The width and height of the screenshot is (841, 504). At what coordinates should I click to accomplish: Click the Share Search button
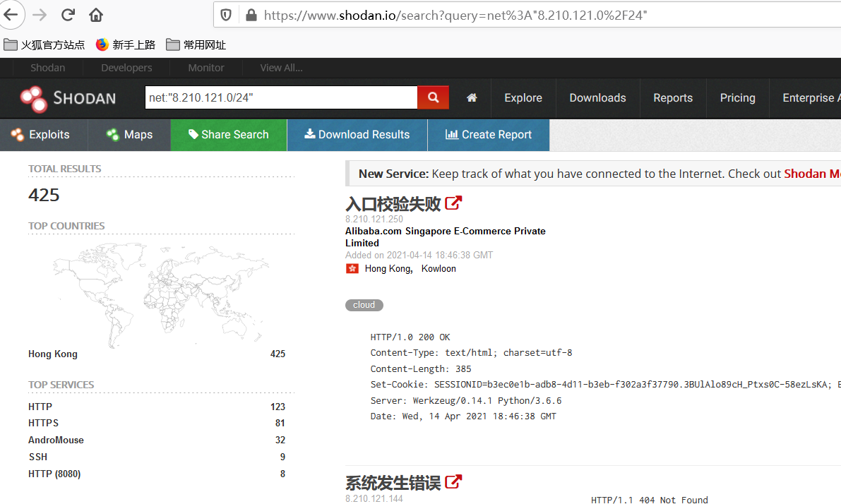click(229, 135)
